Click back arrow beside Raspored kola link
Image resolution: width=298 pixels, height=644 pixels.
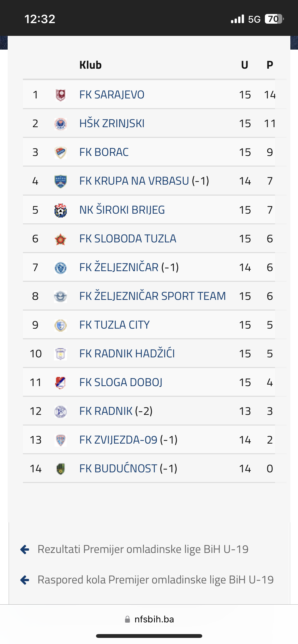tap(25, 580)
